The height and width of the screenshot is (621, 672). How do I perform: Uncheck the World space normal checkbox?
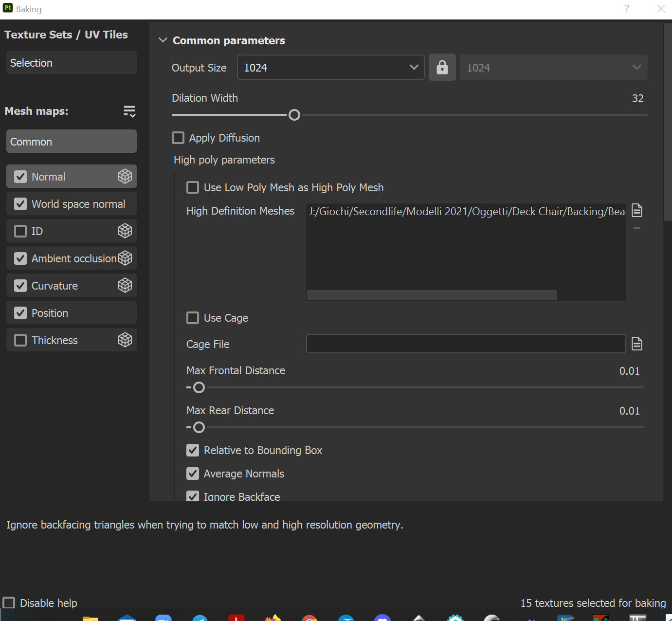(20, 204)
